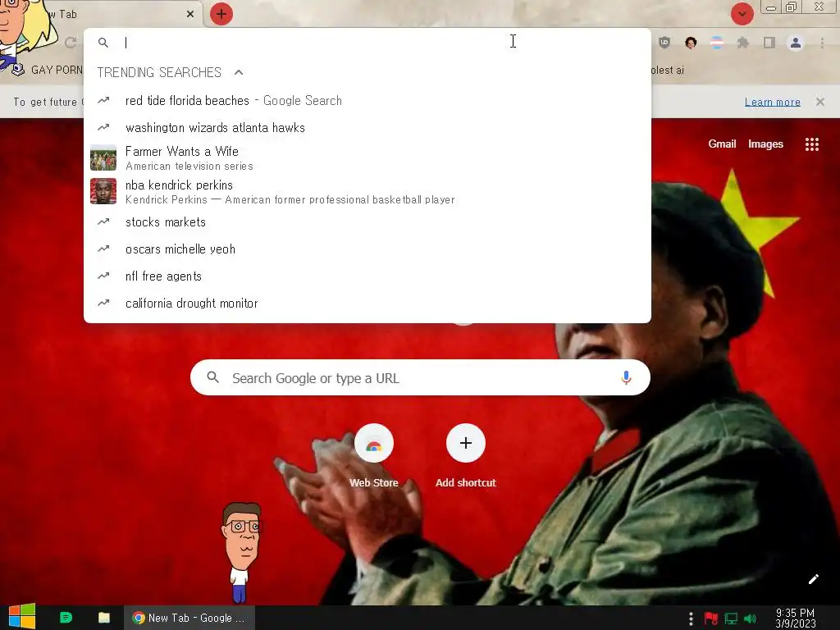Select 'stocks markets' trending search
Screen dimensions: 840x630
coord(367,221)
